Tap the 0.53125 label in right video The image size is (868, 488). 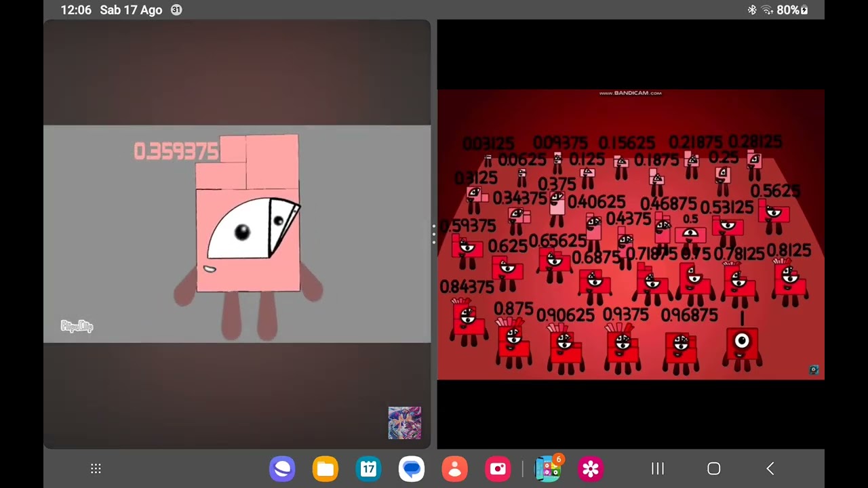[727, 207]
